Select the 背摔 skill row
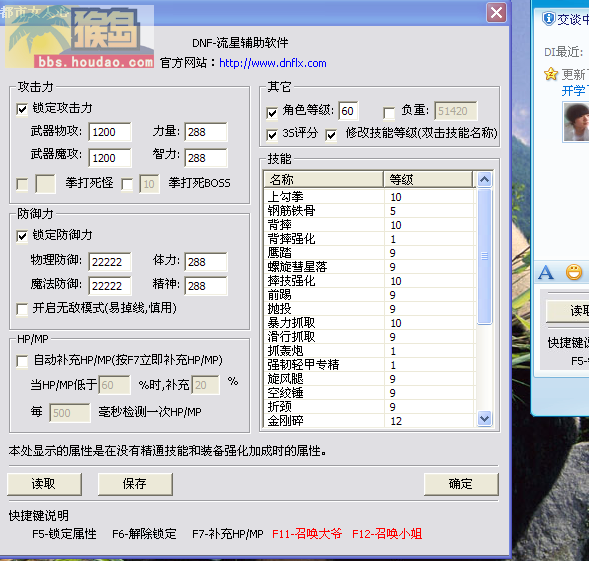 (370, 225)
